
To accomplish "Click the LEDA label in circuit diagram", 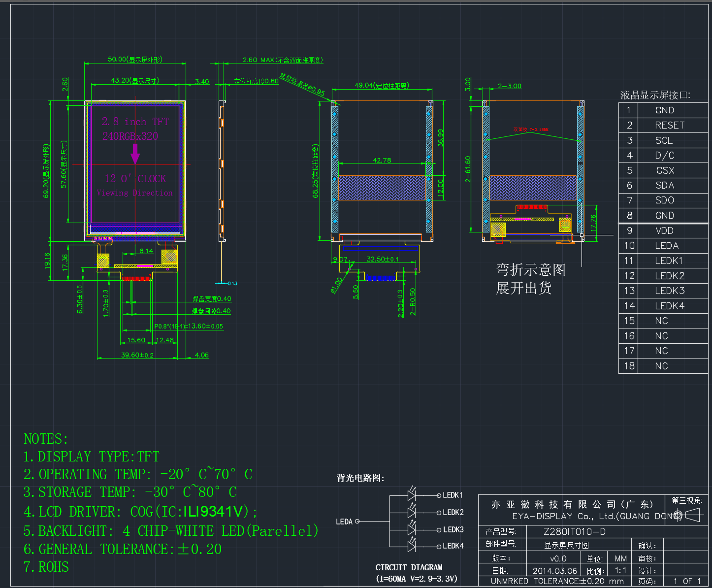I will point(344,522).
